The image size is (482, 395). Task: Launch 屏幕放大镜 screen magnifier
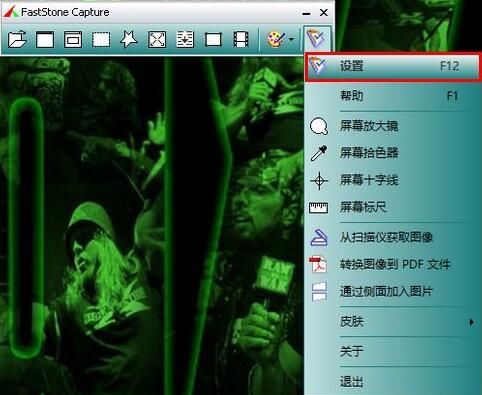click(x=392, y=126)
